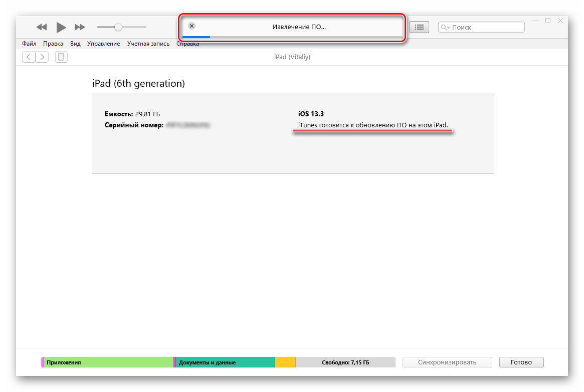Go forward with the right arrow button
This screenshot has width=584, height=392.
point(42,57)
